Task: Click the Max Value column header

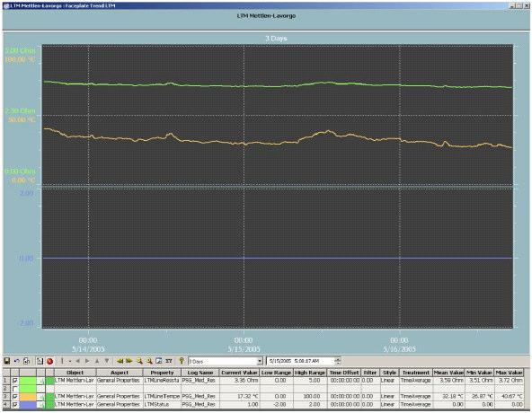Action: (509, 373)
